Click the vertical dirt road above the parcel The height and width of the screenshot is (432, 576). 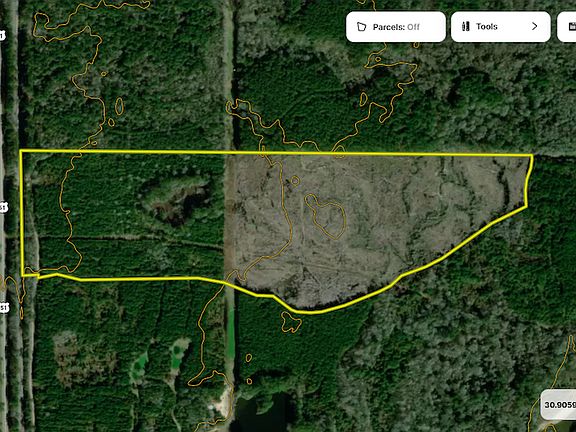pos(228,73)
